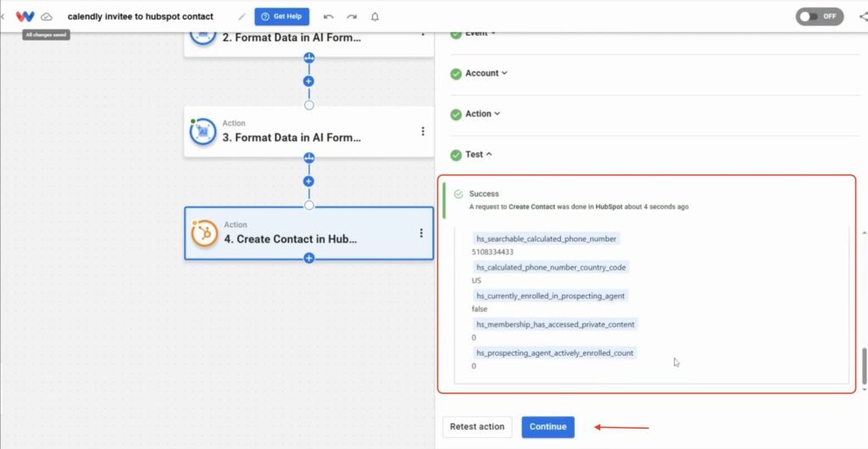Click the panel vertical scrollbar thumb

865,365
